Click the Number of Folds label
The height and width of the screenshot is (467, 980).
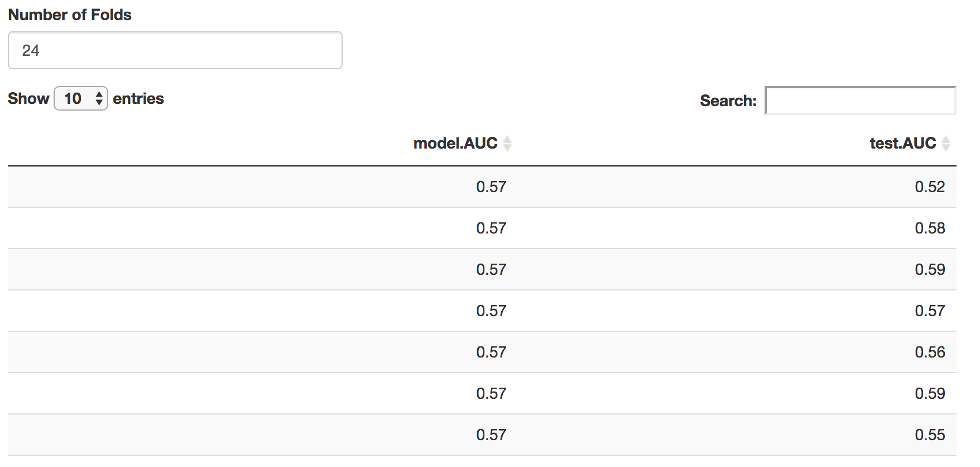click(70, 15)
